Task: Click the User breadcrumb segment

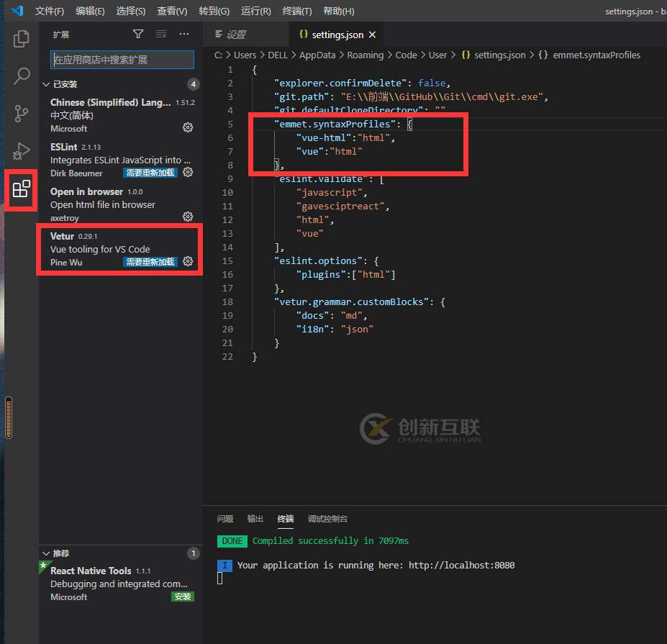Action: coord(437,55)
